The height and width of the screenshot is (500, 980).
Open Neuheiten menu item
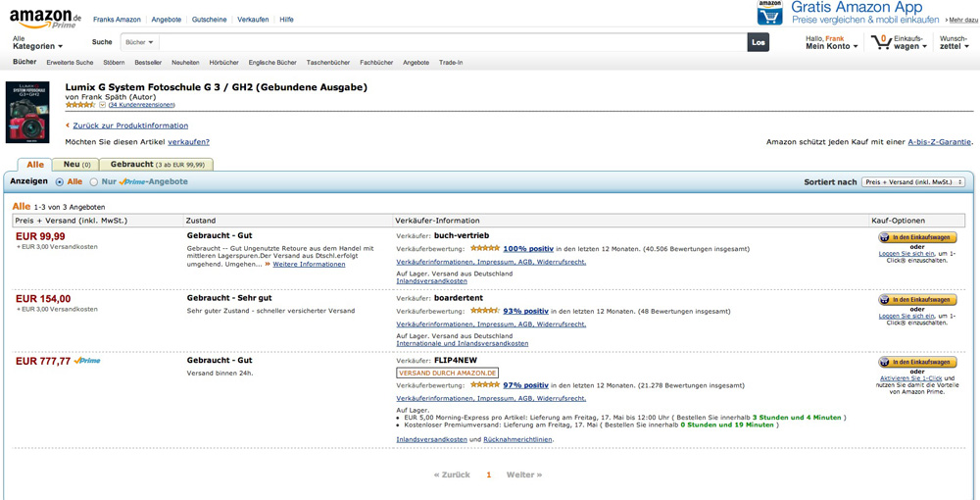pyautogui.click(x=185, y=63)
